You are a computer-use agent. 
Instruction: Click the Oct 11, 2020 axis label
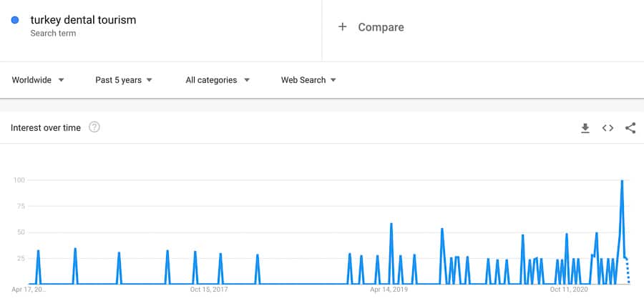(569, 290)
